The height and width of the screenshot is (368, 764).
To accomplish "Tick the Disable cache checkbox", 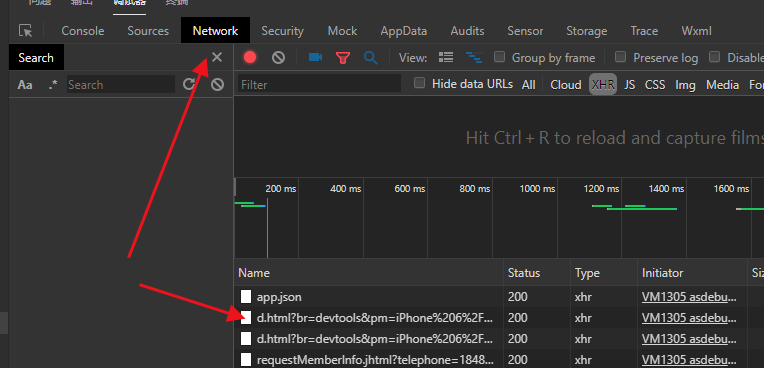I will 714,57.
